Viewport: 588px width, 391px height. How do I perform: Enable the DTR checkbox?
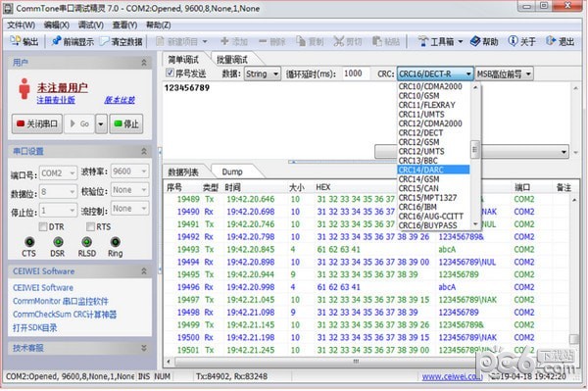tap(43, 226)
